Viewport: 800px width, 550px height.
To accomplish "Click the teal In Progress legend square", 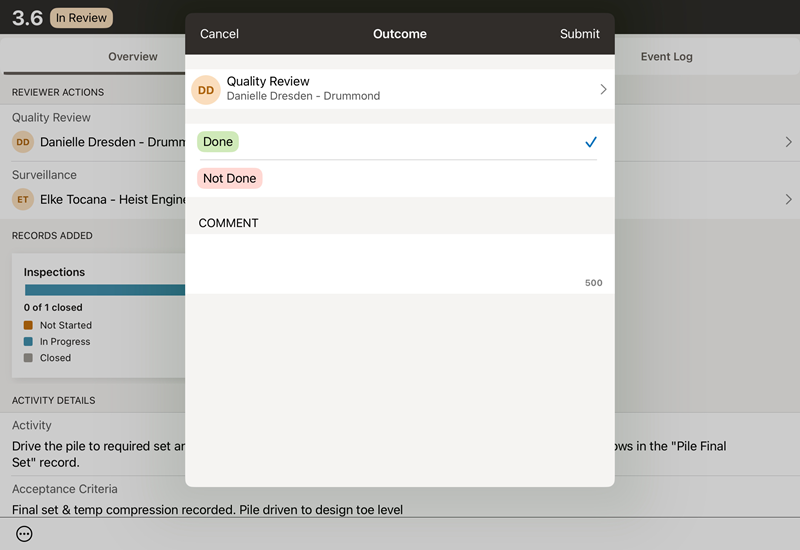I will click(x=28, y=342).
